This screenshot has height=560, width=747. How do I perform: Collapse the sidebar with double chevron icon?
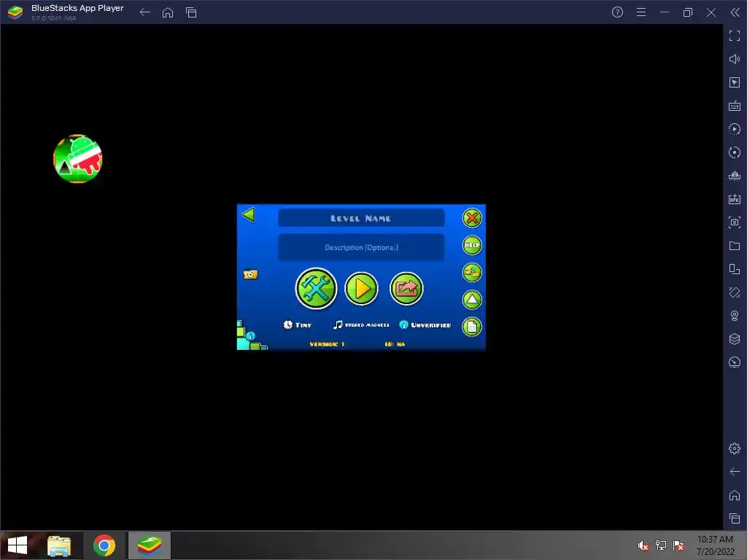coord(735,12)
